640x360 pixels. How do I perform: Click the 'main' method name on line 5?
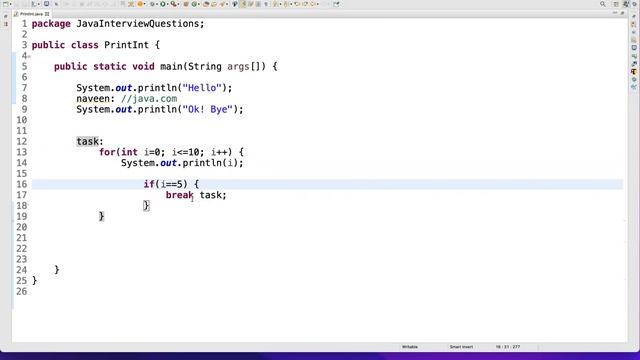(x=171, y=67)
